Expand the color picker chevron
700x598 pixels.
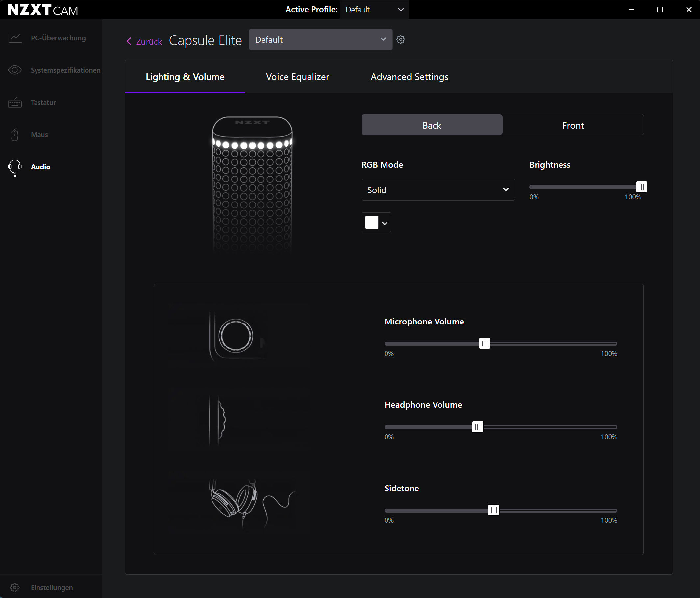tap(385, 223)
